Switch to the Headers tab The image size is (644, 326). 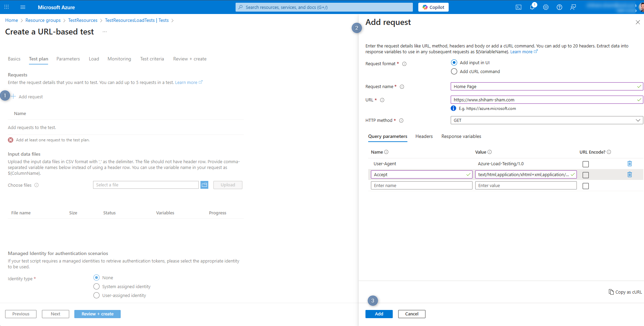click(x=424, y=137)
